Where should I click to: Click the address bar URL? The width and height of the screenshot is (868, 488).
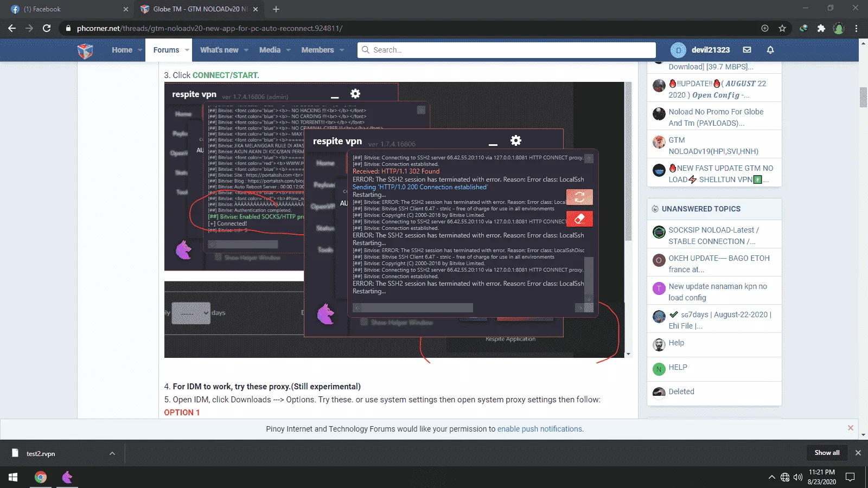tap(209, 28)
